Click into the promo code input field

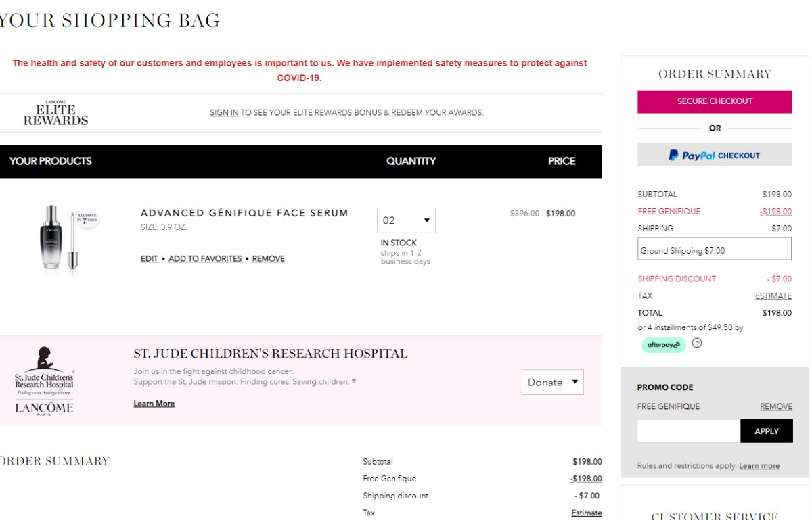[x=689, y=431]
